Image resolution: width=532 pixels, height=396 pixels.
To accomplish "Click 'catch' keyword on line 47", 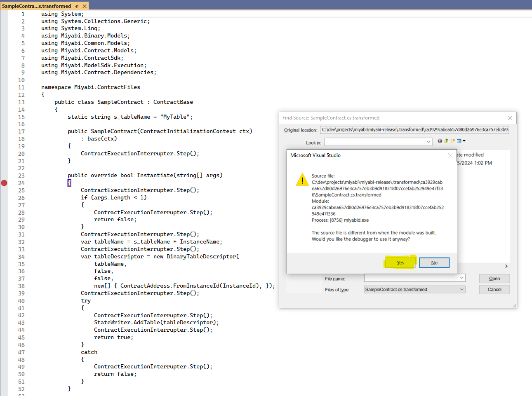I will click(89, 352).
